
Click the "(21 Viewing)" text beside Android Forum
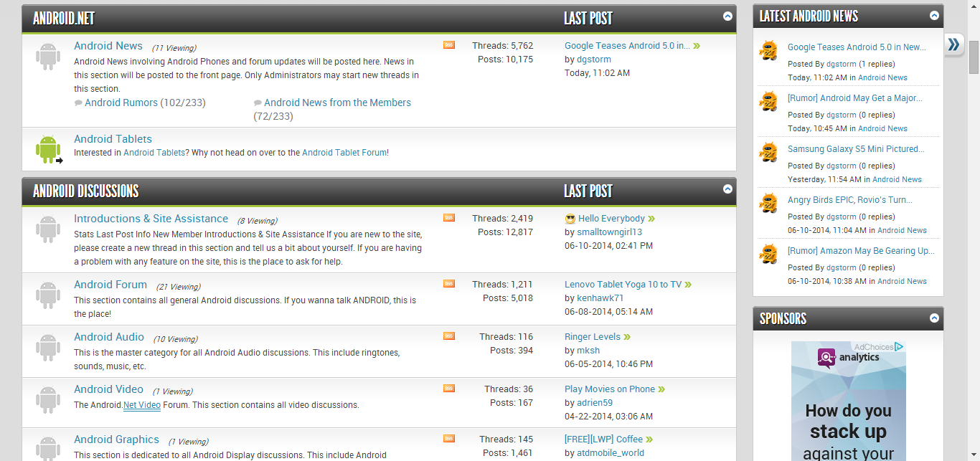coord(178,287)
